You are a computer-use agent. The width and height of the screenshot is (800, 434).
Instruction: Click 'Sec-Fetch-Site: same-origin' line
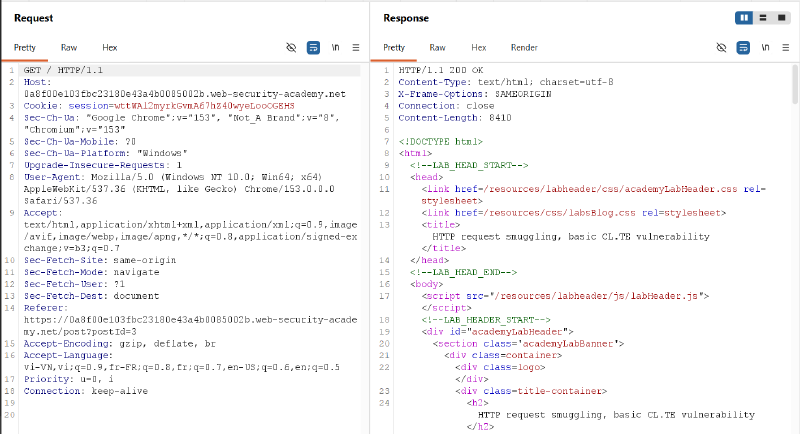coord(99,261)
